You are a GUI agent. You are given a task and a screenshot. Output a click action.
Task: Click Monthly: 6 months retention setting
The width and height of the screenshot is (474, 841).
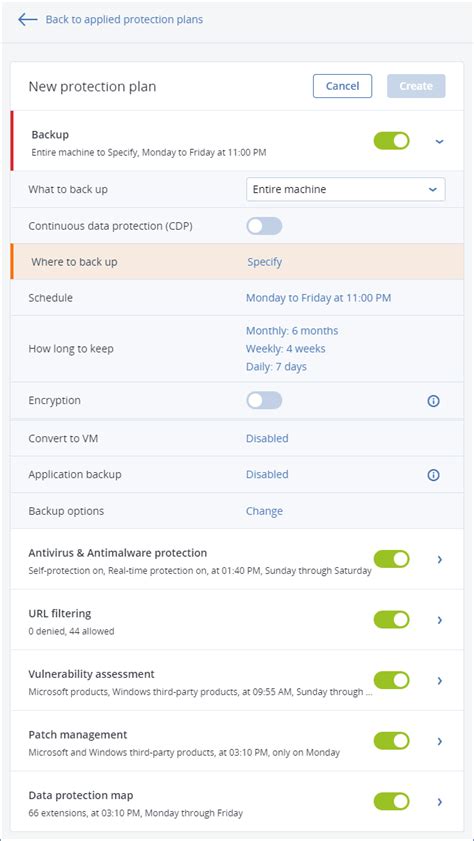(292, 331)
